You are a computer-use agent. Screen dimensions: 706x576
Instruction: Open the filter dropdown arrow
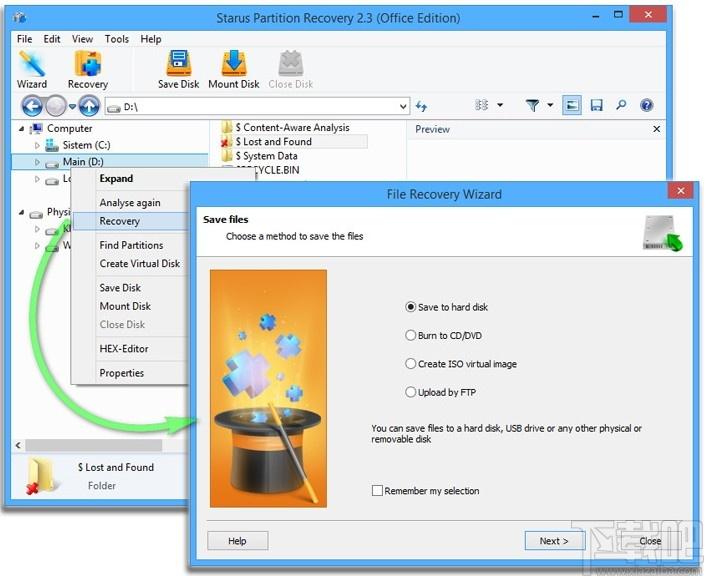tap(550, 105)
